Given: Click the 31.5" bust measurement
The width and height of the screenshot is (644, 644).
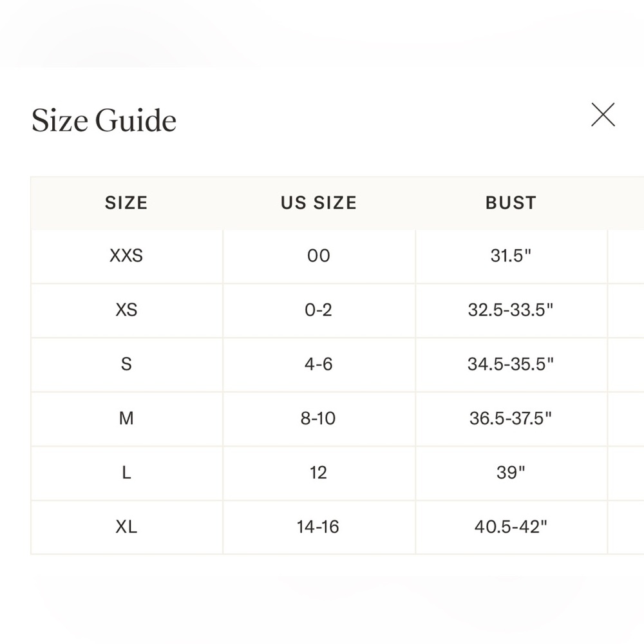Looking at the screenshot, I should (x=511, y=256).
